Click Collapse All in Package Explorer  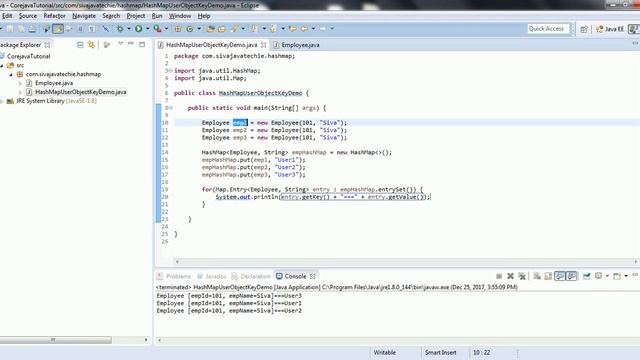[x=80, y=44]
